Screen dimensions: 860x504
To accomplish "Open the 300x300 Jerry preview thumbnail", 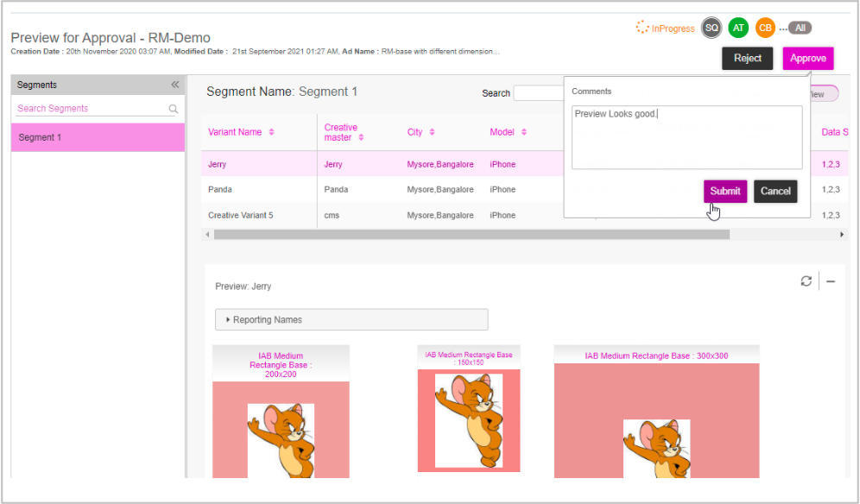I will tap(656, 420).
